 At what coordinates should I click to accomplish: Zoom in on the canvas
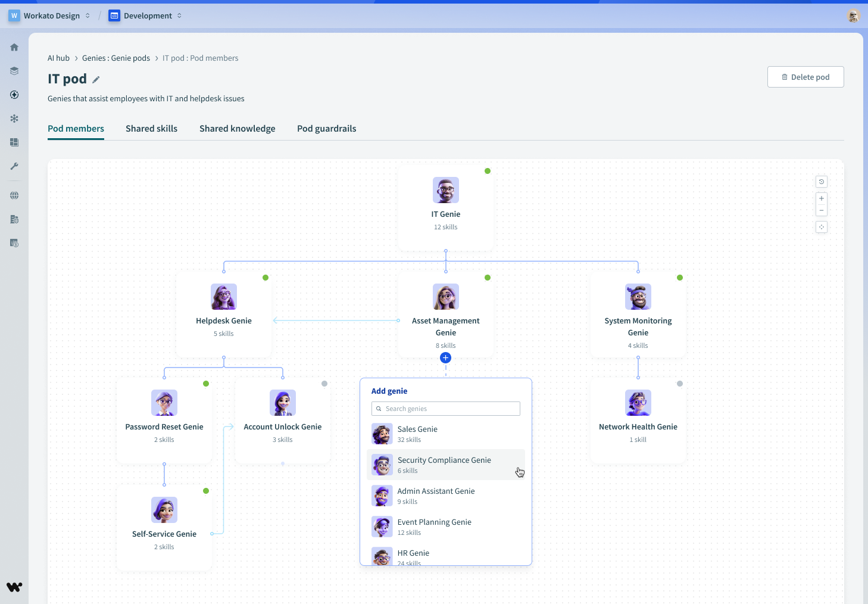coord(822,198)
